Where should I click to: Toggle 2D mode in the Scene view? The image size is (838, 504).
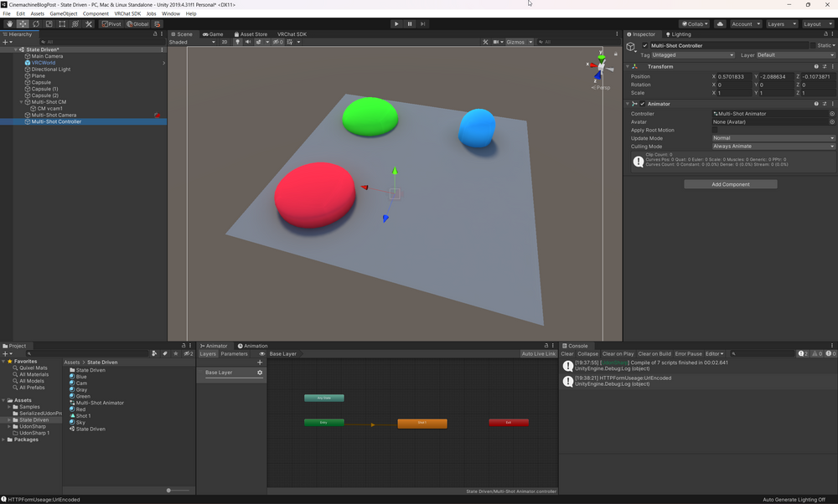pyautogui.click(x=223, y=42)
